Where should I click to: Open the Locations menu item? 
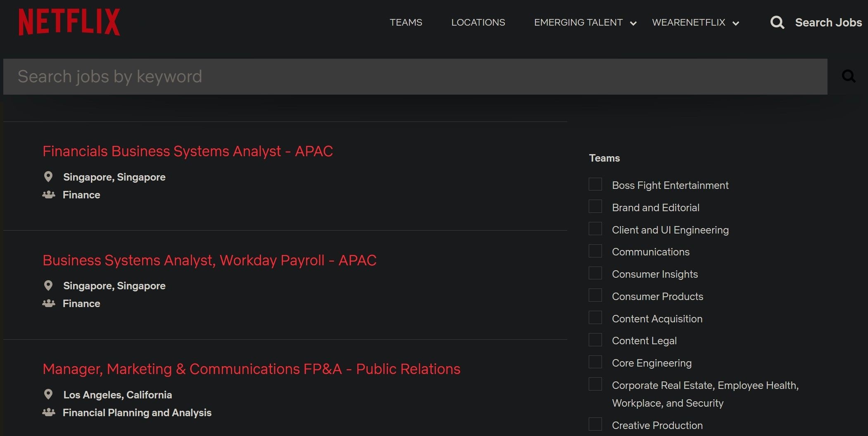478,22
